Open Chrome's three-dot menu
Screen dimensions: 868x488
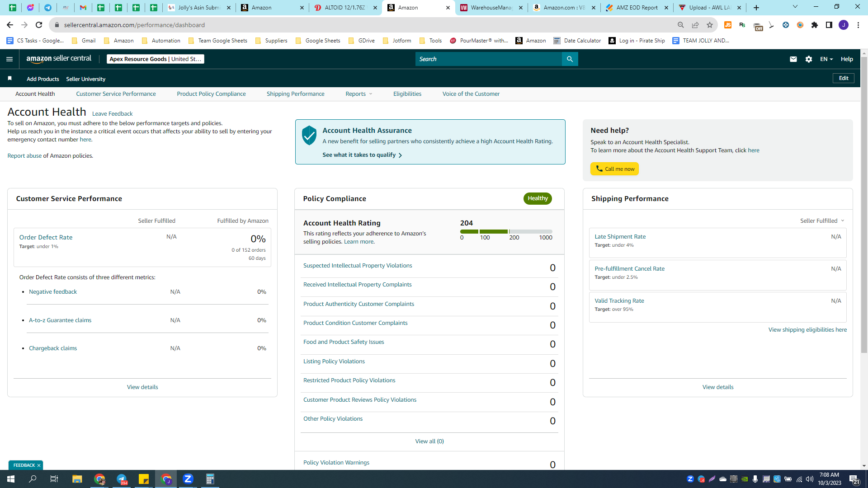pos(858,25)
